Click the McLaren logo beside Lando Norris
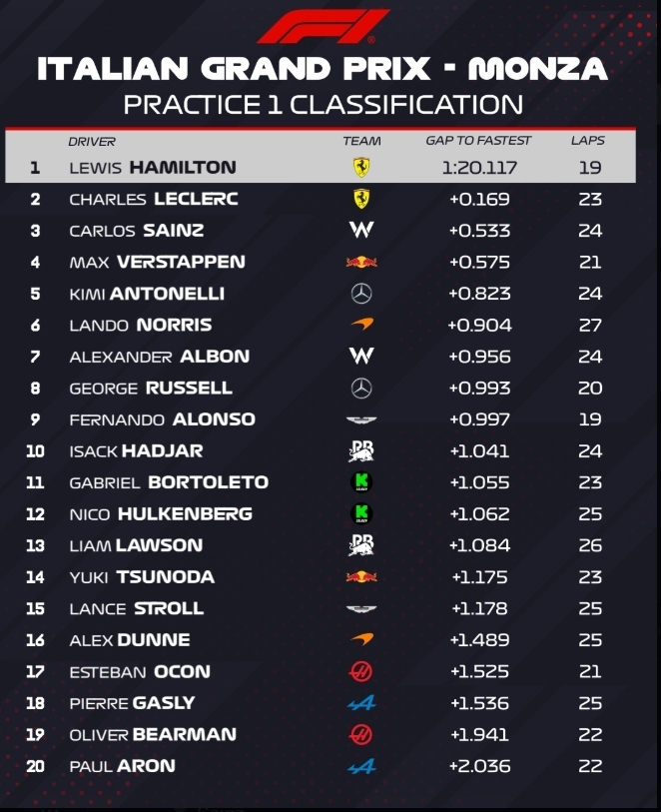This screenshot has height=812, width=661. (x=361, y=325)
